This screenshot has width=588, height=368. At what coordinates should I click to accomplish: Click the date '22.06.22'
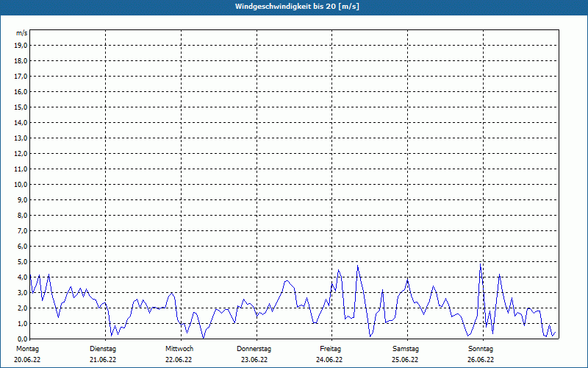(179, 360)
